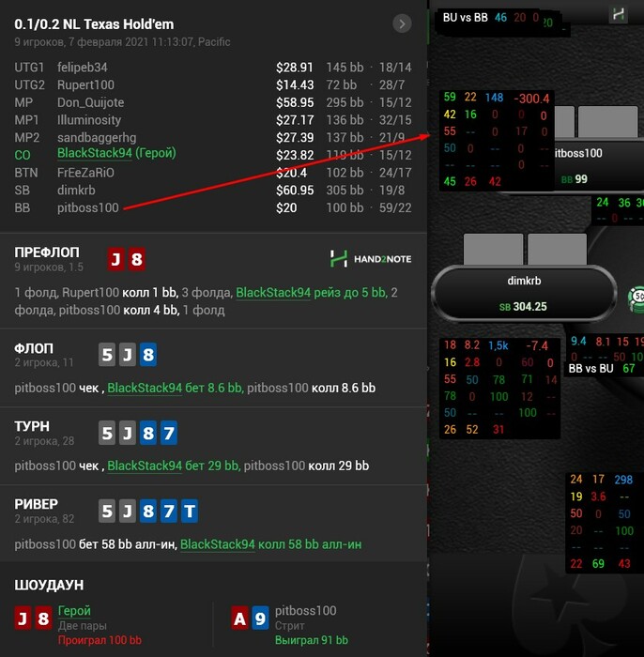Screen dimensions: 644x657
Task: Open the Герой link in the showdown
Action: [74, 611]
